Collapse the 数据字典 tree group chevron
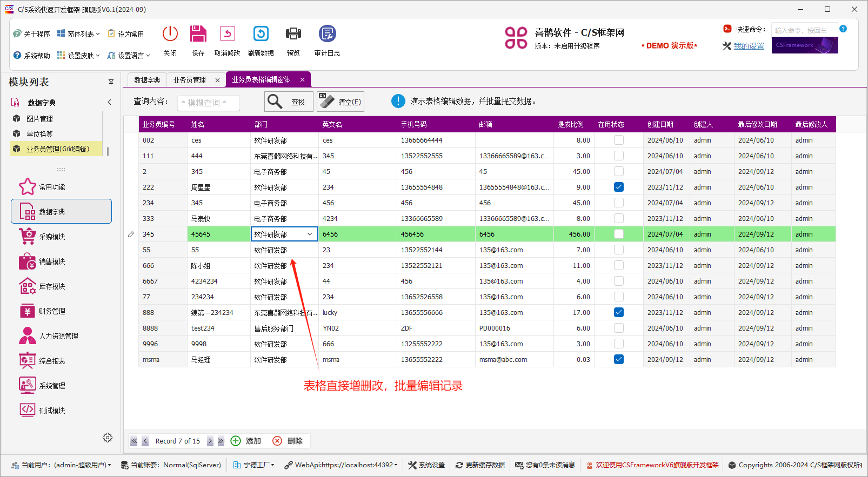868x477 pixels. pos(110,102)
